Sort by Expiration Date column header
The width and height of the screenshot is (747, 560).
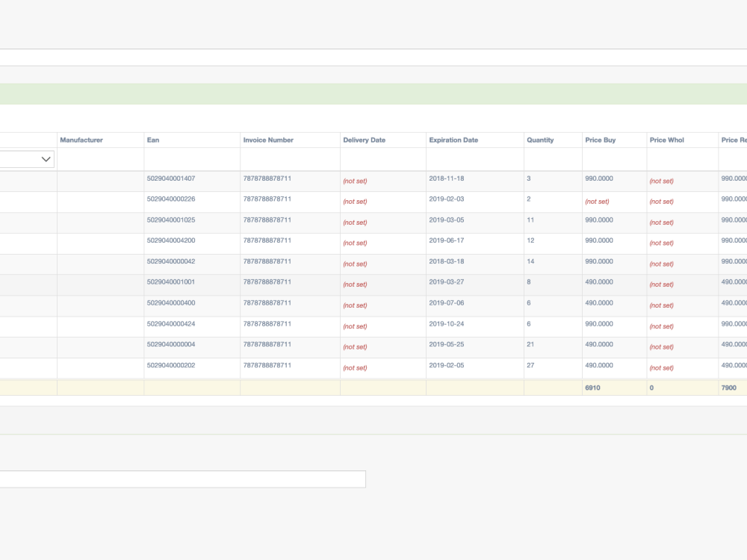pos(453,140)
